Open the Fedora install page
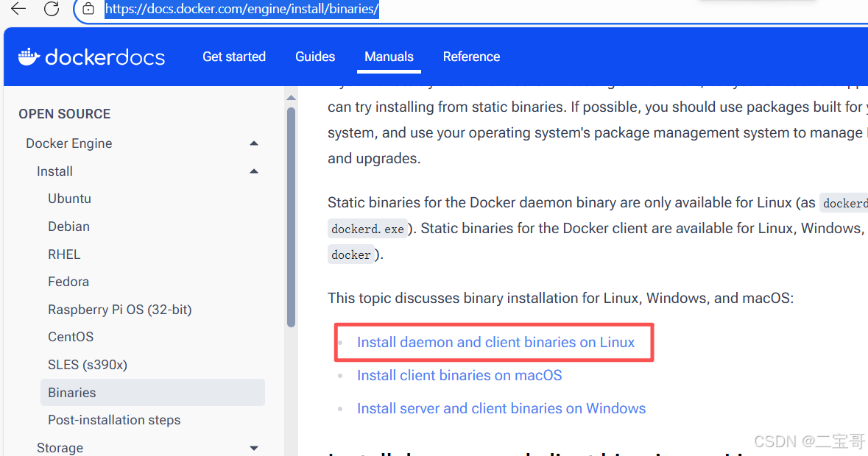The width and height of the screenshot is (868, 456). pyautogui.click(x=68, y=282)
